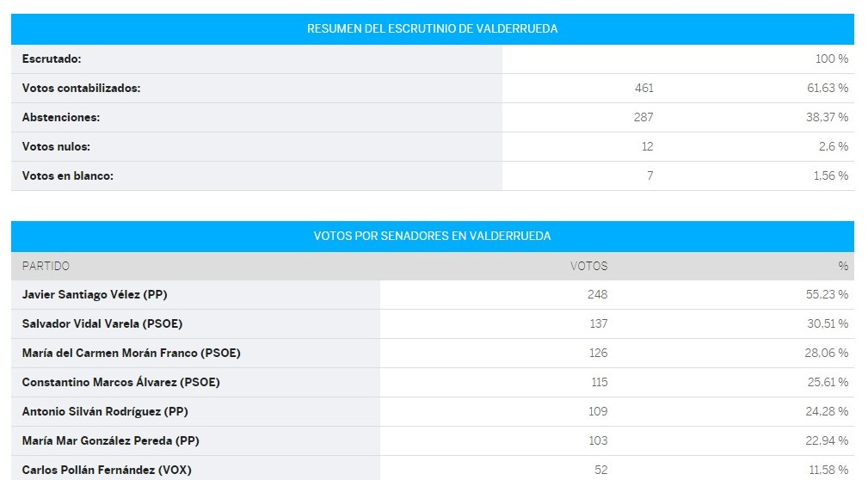Click the VOTOS column header

click(589, 267)
